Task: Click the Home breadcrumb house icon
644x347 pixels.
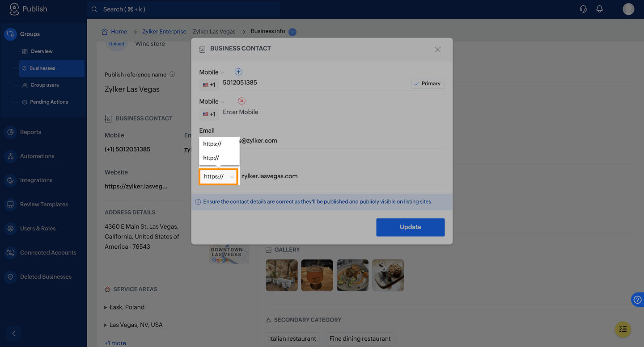Action: click(x=105, y=32)
